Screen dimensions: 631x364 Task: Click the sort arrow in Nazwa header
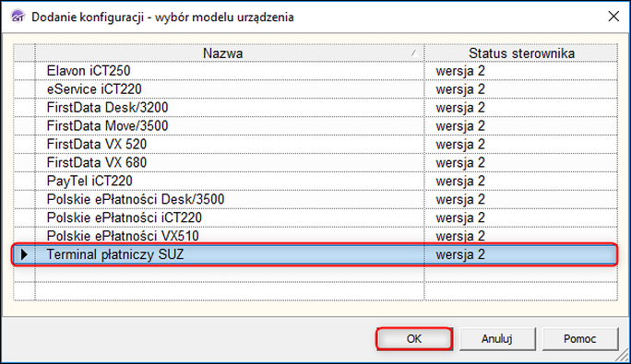pyautogui.click(x=414, y=53)
